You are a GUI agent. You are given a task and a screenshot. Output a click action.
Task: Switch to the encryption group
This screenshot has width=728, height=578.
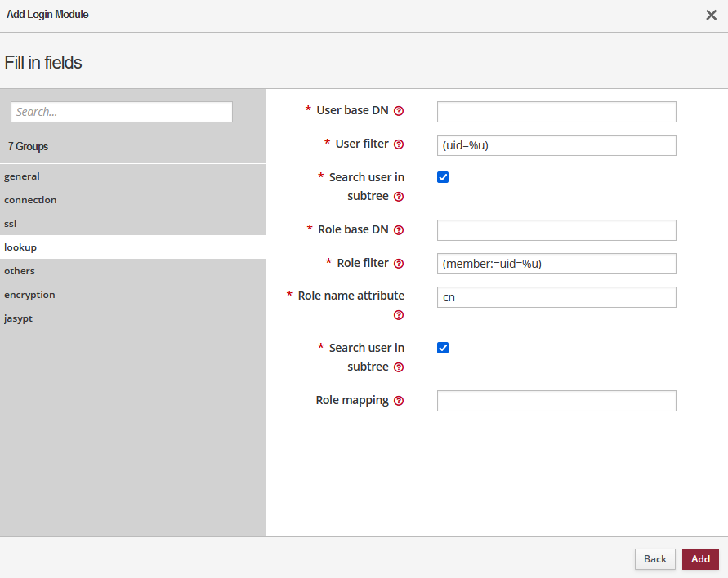click(29, 294)
